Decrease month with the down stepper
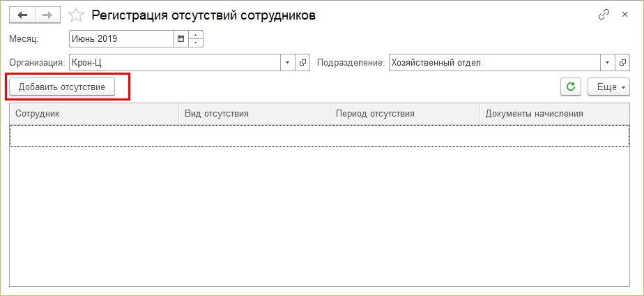This screenshot has width=644, height=296. click(x=196, y=43)
